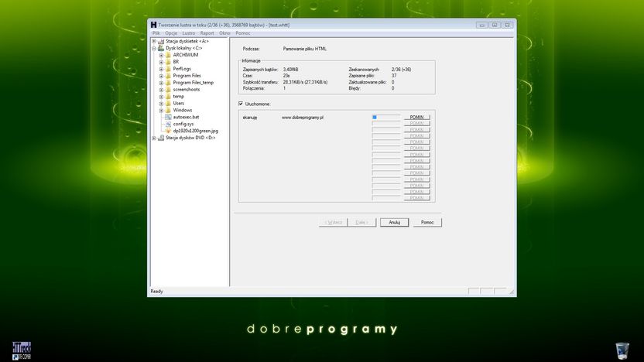Screen dimensions: 644x362
Task: Click the HTTrack H icon in title bar
Action: click(x=153, y=25)
